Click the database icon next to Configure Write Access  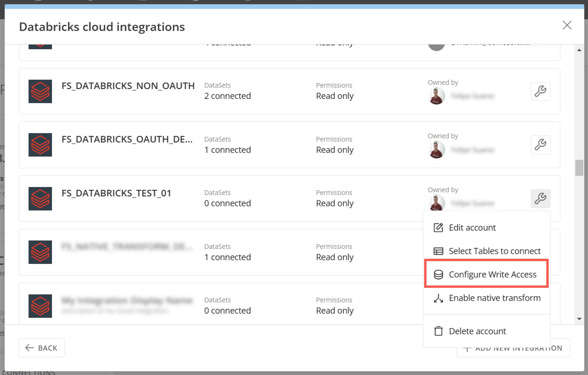click(438, 274)
